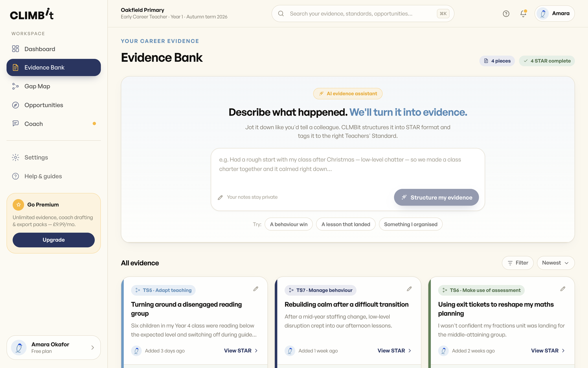Open 'Using exit tickets to reshape' title

tap(496, 309)
